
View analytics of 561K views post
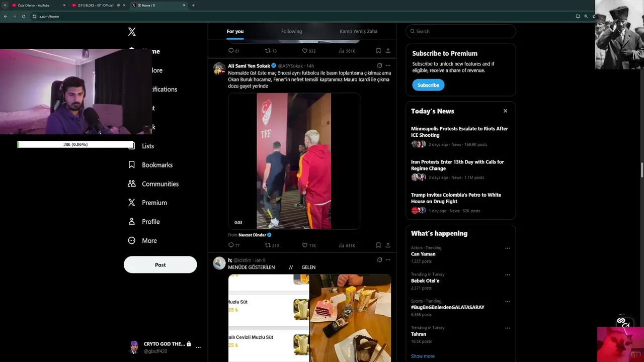click(347, 51)
